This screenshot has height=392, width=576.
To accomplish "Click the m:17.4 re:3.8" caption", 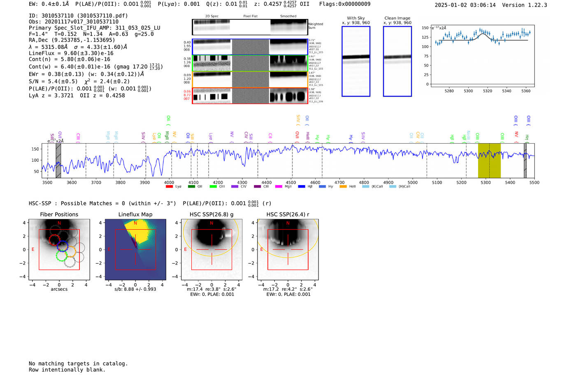I will click(x=211, y=289).
